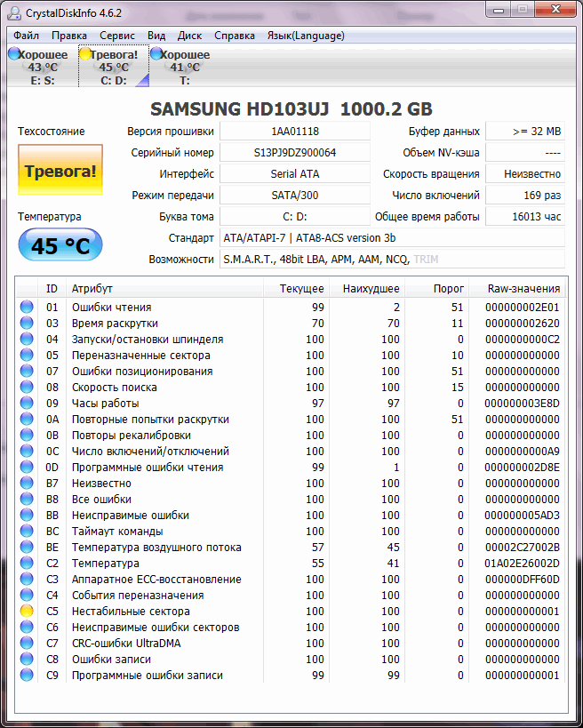Click the grayed TRIM feature label
583x728 pixels.
click(426, 260)
